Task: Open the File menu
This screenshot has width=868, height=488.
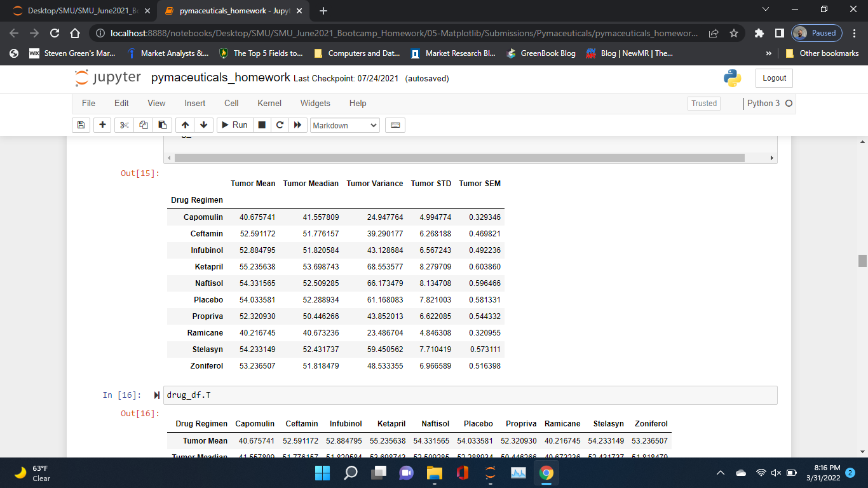Action: point(88,103)
